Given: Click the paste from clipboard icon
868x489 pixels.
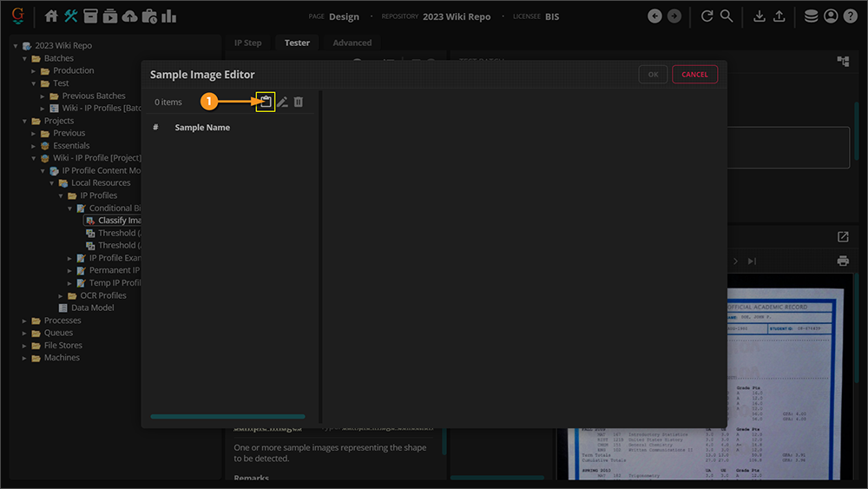Looking at the screenshot, I should [266, 102].
